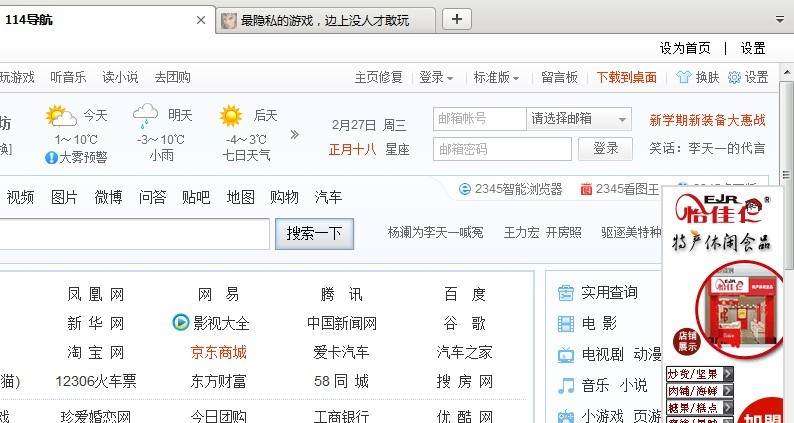The height and width of the screenshot is (423, 794).
Task: Select the 图片 search tab
Action: coord(64,197)
